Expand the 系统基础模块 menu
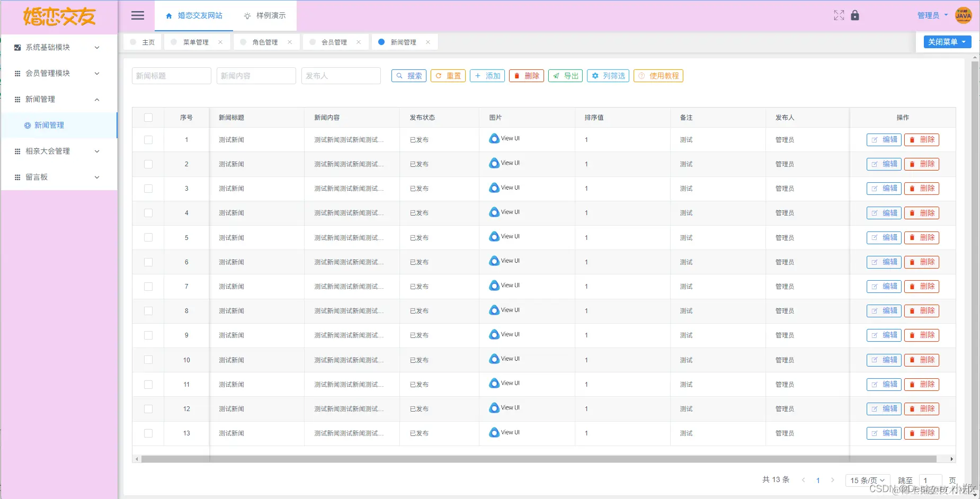Image resolution: width=980 pixels, height=499 pixels. click(59, 48)
